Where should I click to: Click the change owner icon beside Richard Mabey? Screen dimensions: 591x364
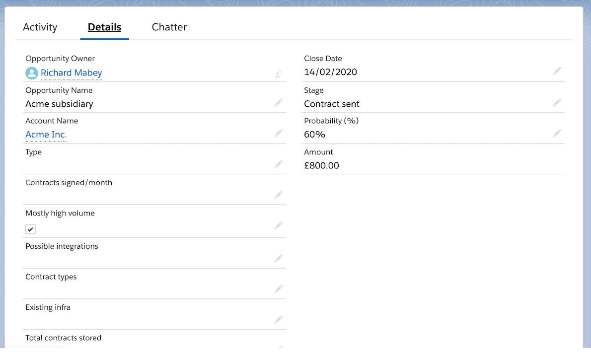279,74
